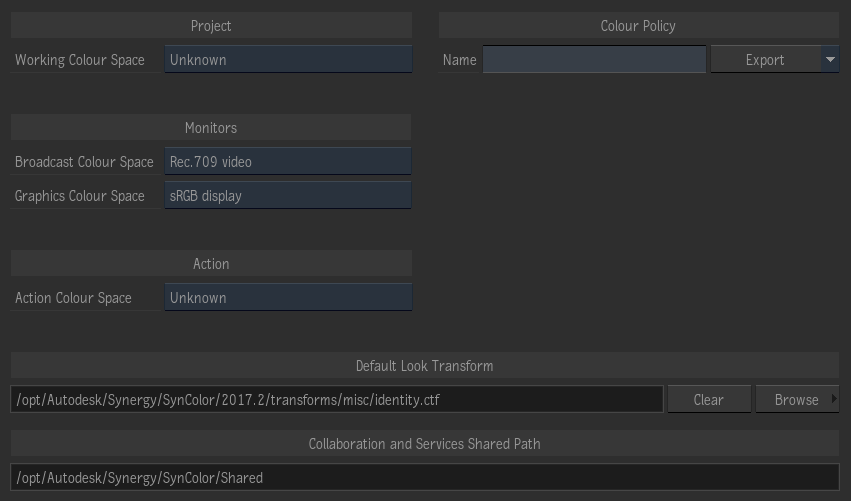Expand the arrow next to Export
This screenshot has height=501, width=851.
830,60
